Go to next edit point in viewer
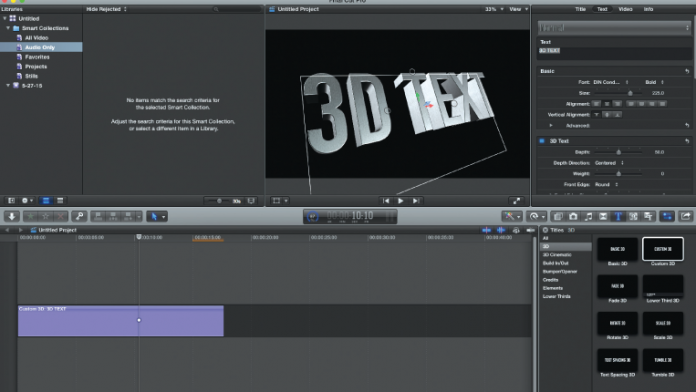Viewport: 696px width, 392px height. tap(415, 201)
